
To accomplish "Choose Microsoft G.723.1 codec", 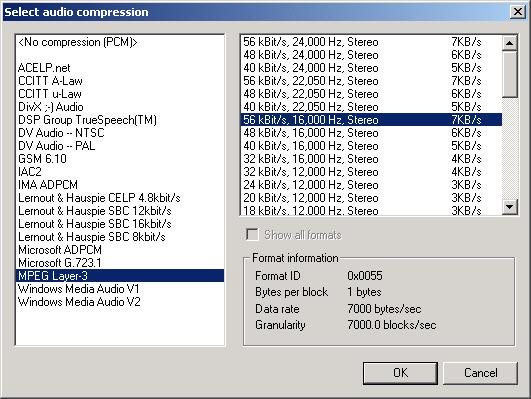I will (x=120, y=262).
